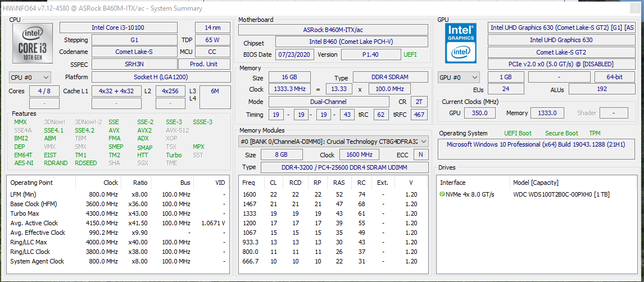Click the HTT feature label
Image resolution: width=644 pixels, height=282 pixels.
click(143, 155)
